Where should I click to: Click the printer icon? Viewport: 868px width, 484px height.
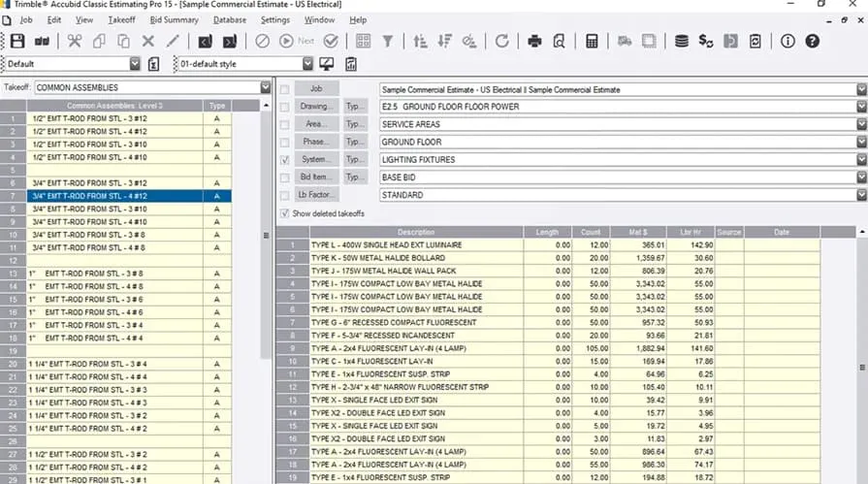pos(534,41)
